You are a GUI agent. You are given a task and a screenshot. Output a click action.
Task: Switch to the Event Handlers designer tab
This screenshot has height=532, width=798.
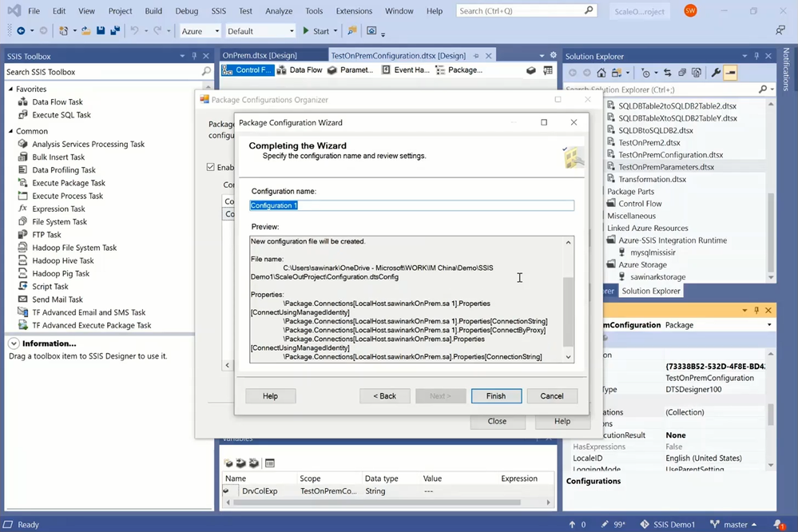click(406, 70)
